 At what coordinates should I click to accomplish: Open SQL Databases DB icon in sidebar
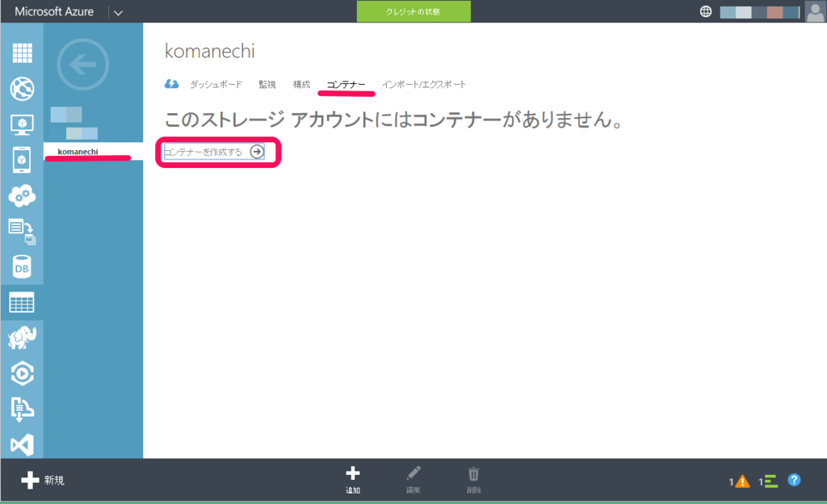click(x=22, y=267)
